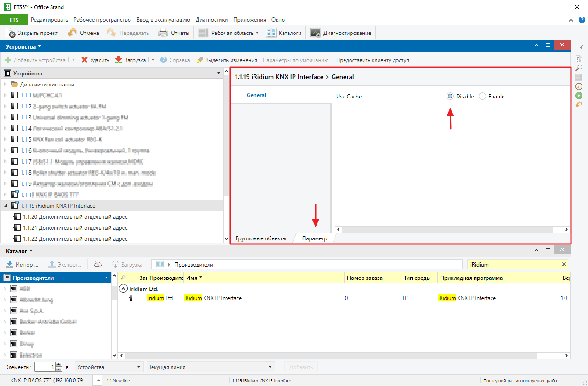Click the Справка help icon
Viewport: 588px width, 386px height.
click(175, 60)
